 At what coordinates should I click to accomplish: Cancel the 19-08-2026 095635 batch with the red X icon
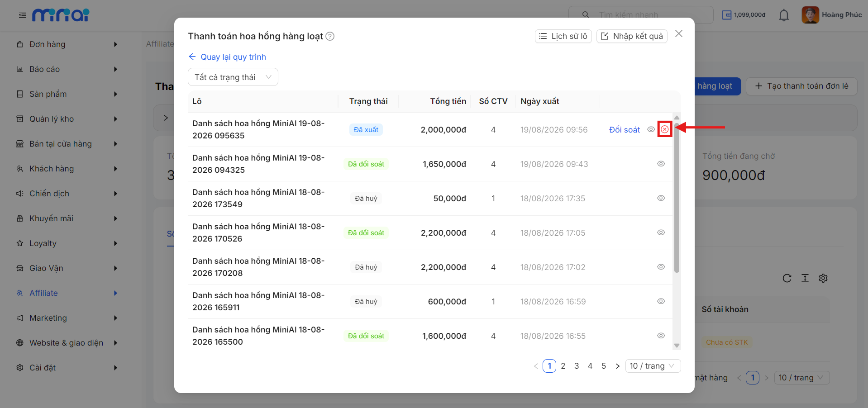(x=664, y=129)
